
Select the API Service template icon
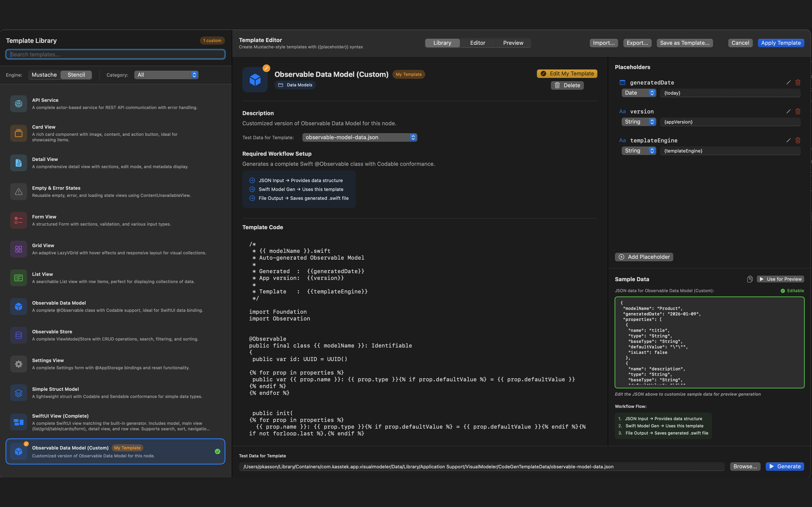18,104
